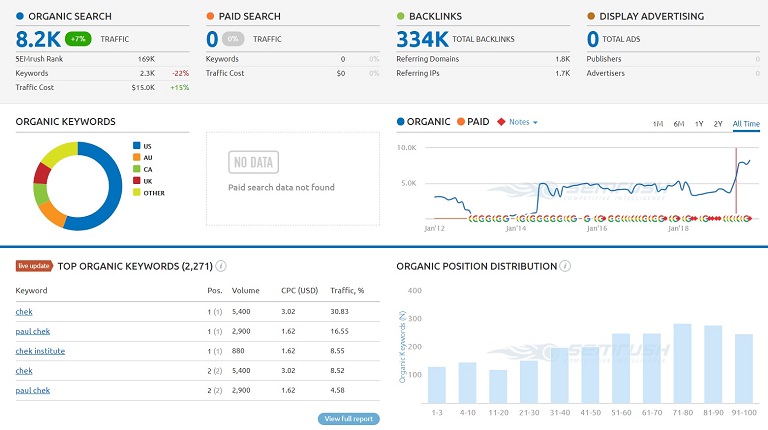This screenshot has height=430, width=768.
Task: Open the 'paul chek' link with 4.58 traffic
Action: (33, 390)
